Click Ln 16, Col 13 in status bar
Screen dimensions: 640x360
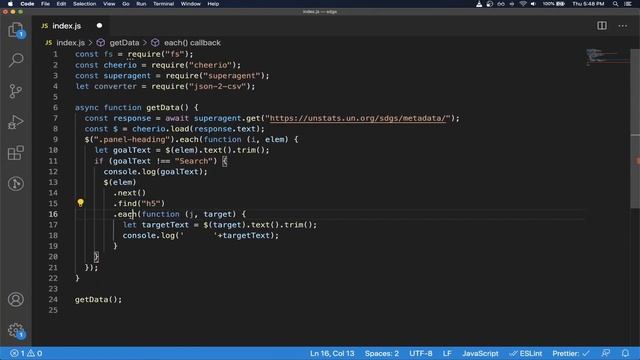click(332, 353)
